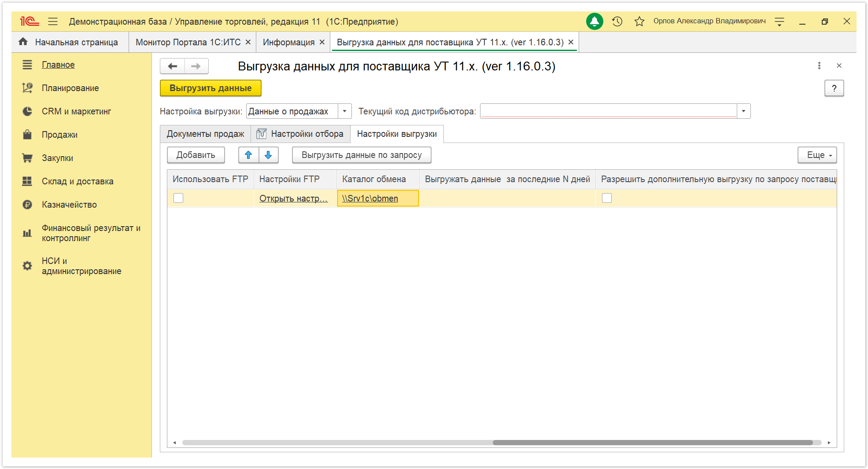Open CRM и маркетинг pie icon
The width and height of the screenshot is (868, 469).
(27, 111)
